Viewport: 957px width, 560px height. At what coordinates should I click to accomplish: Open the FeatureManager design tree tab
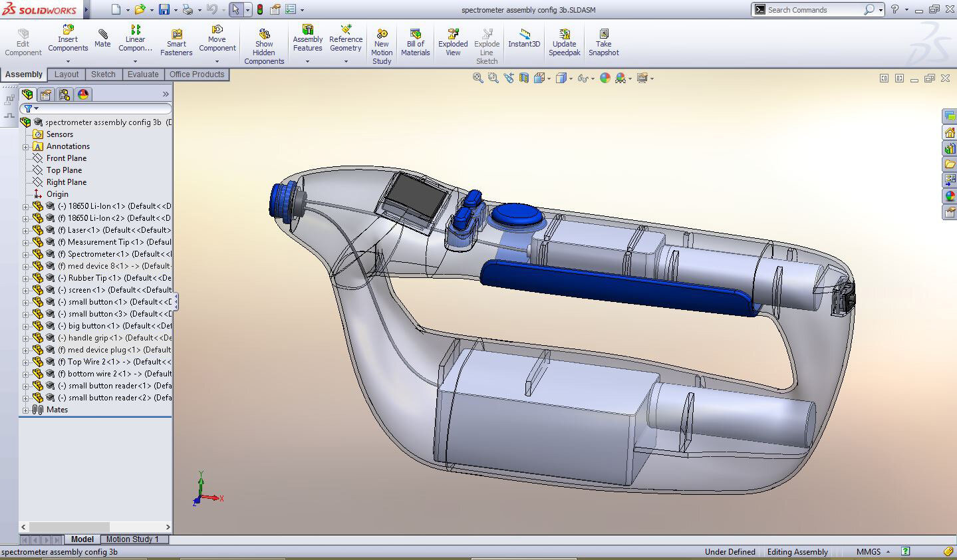pyautogui.click(x=27, y=94)
